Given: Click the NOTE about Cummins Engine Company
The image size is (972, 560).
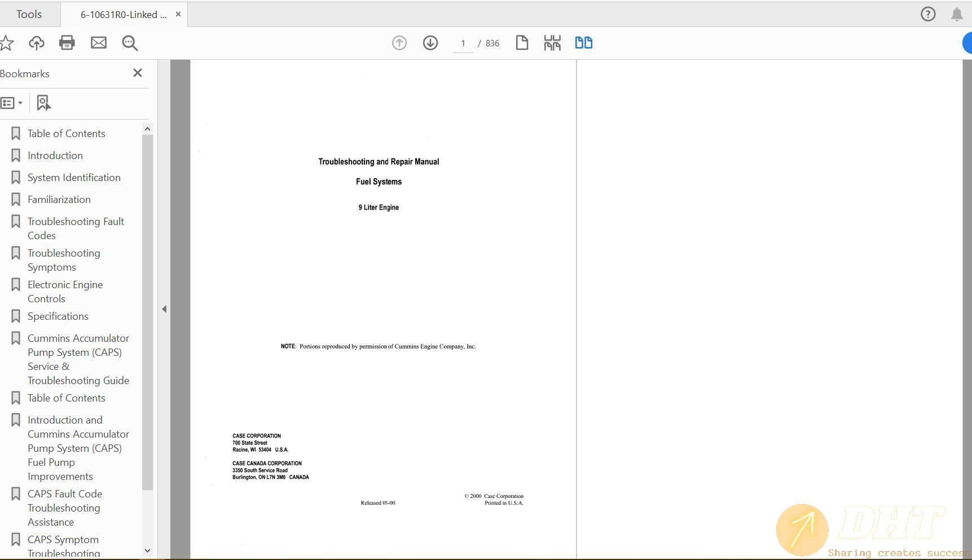Looking at the screenshot, I should pyautogui.click(x=379, y=346).
